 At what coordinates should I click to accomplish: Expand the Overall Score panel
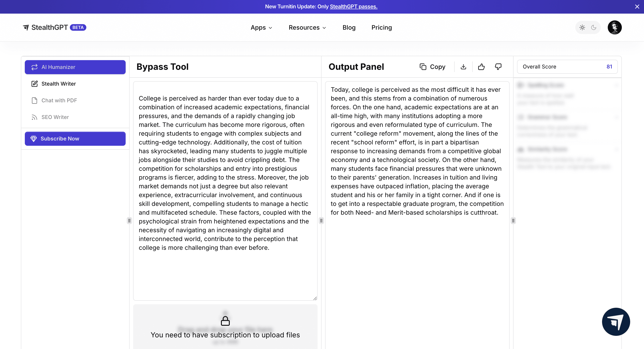pos(567,67)
